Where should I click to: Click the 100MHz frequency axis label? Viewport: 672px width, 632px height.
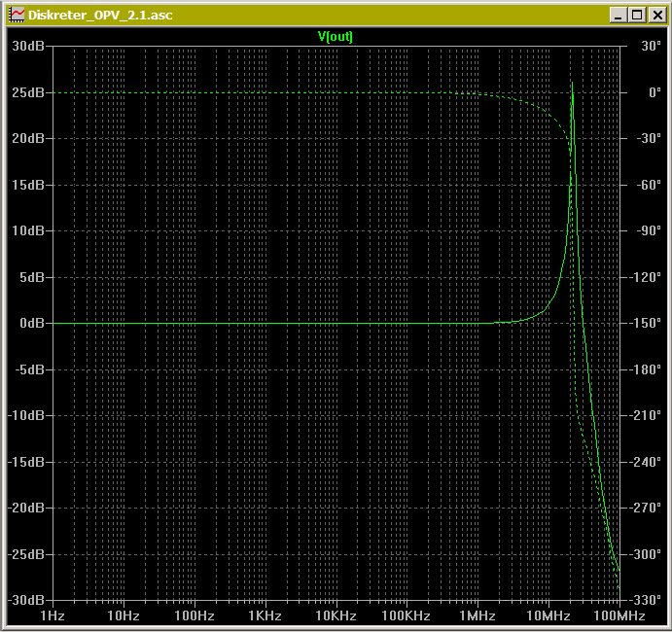click(619, 616)
